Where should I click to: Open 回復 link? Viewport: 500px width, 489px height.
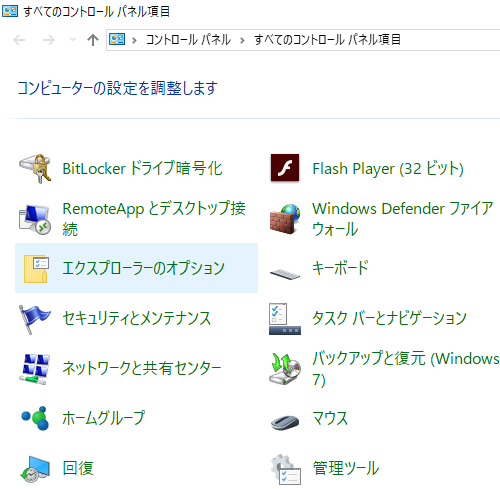tap(78, 468)
